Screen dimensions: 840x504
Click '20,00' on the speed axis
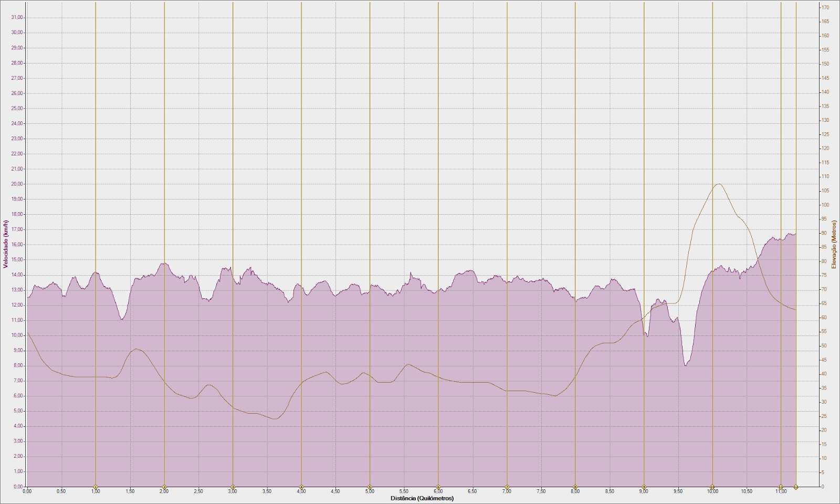coord(17,184)
